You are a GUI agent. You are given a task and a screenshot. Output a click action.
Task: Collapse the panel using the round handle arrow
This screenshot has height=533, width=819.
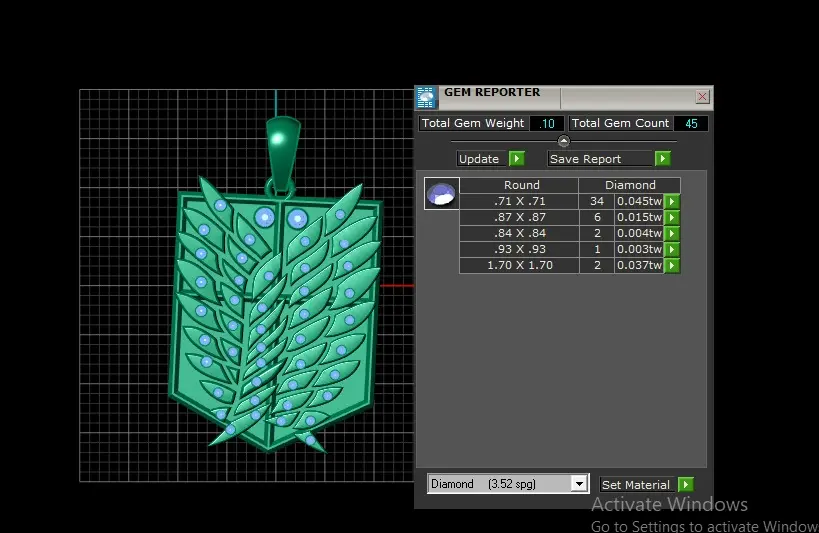coord(564,141)
